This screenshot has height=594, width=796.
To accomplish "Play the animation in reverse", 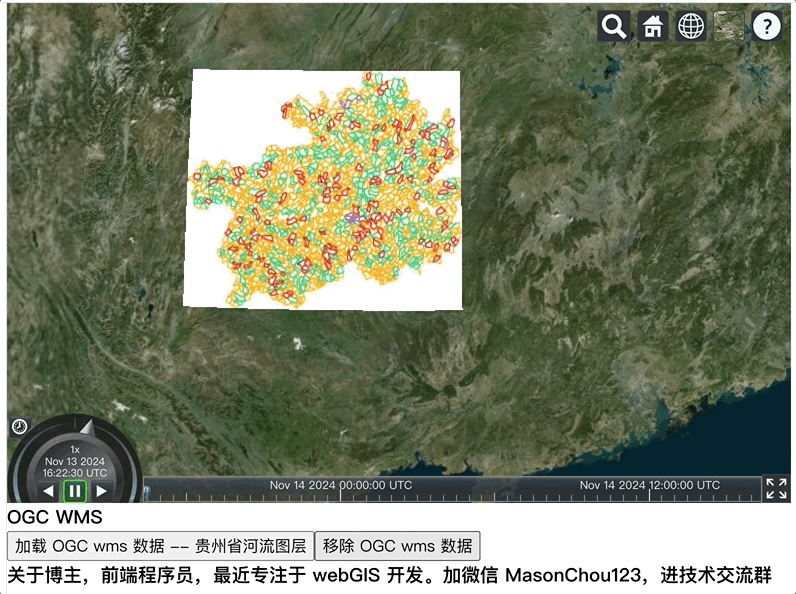I will click(x=48, y=491).
